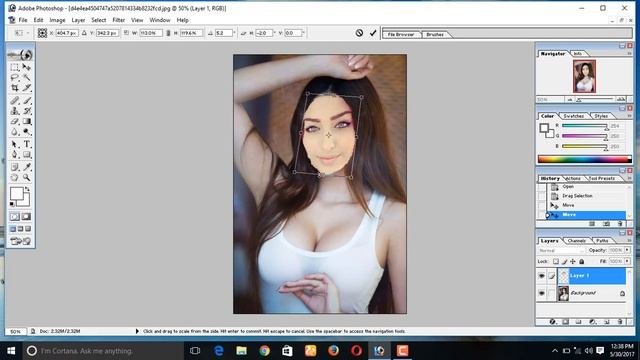Add a layer style from Layers panel
Viewport: 640px width, 360px height.
point(552,322)
